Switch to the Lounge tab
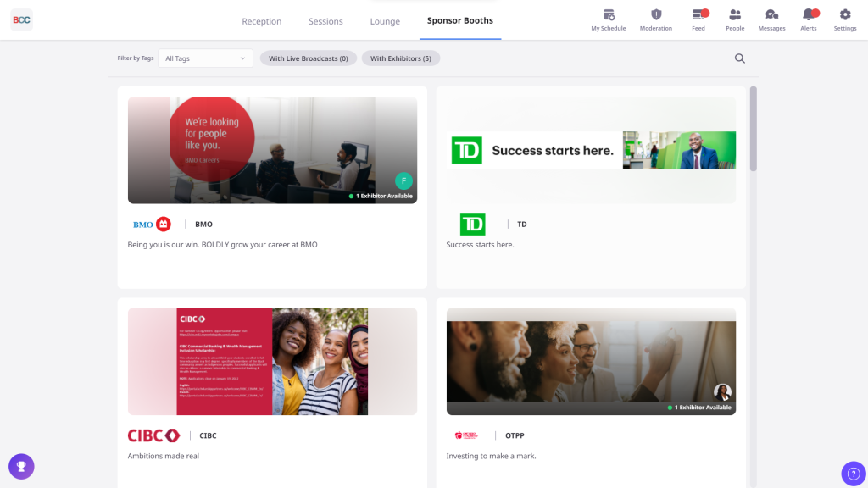Image resolution: width=868 pixels, height=488 pixels. point(385,21)
